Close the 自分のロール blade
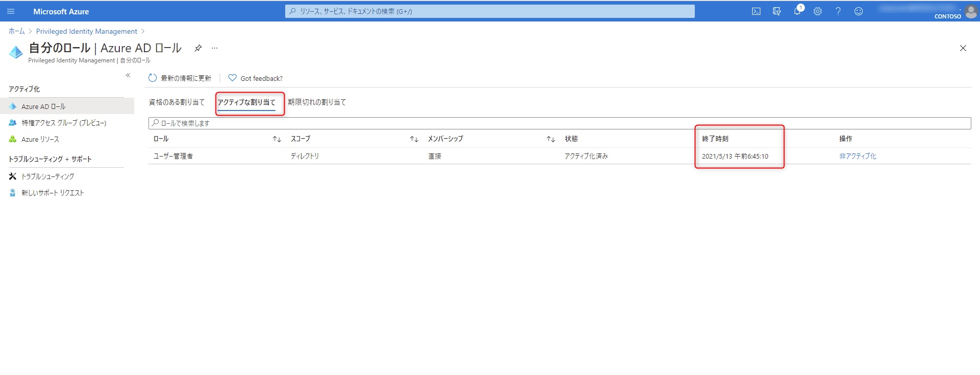The image size is (980, 375). [963, 48]
